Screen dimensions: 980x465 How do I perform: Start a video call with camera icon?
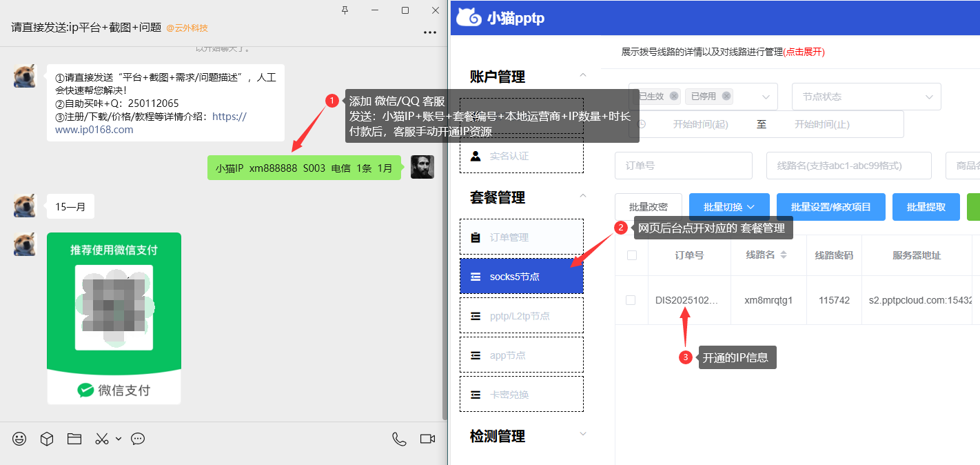[427, 439]
